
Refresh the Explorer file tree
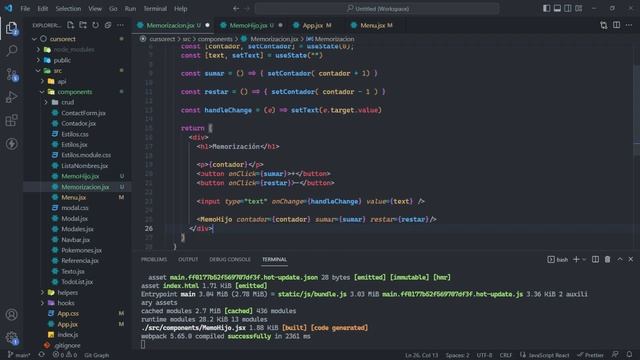pos(95,25)
